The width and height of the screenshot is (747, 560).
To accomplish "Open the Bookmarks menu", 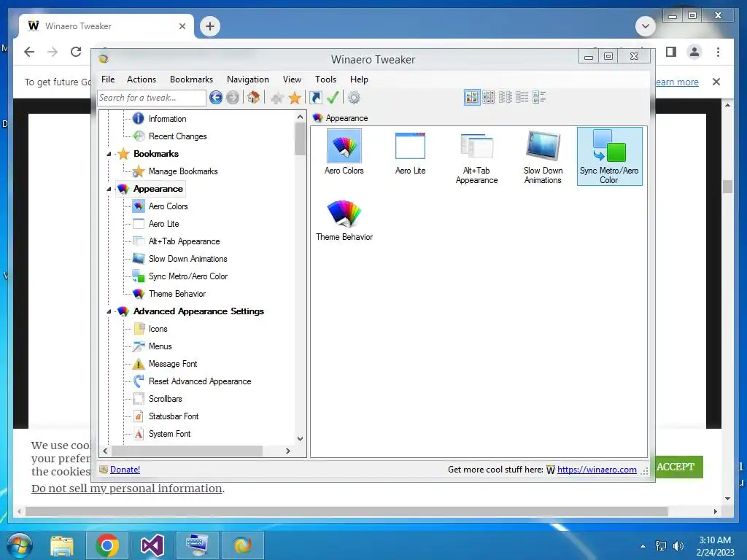I will 191,79.
